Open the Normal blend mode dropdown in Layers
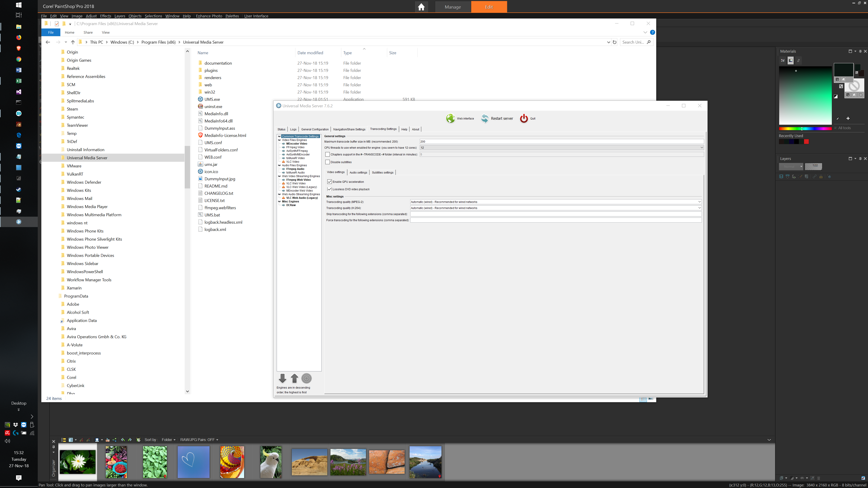This screenshot has width=868, height=488. [x=791, y=166]
